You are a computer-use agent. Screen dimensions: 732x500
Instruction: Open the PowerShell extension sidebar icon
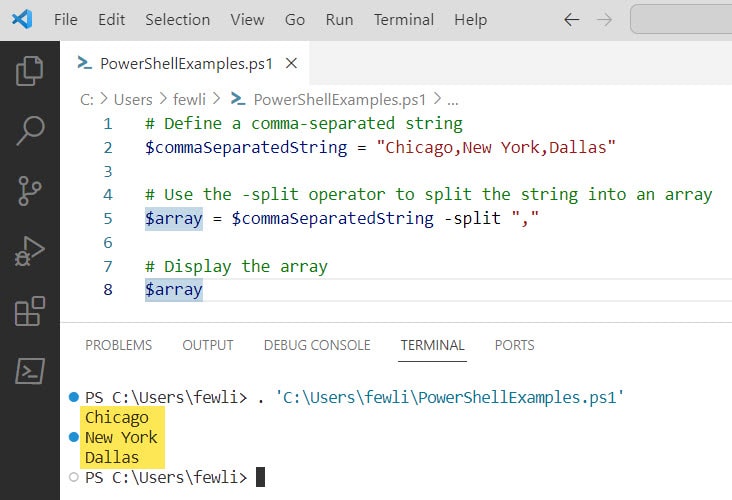tap(30, 371)
